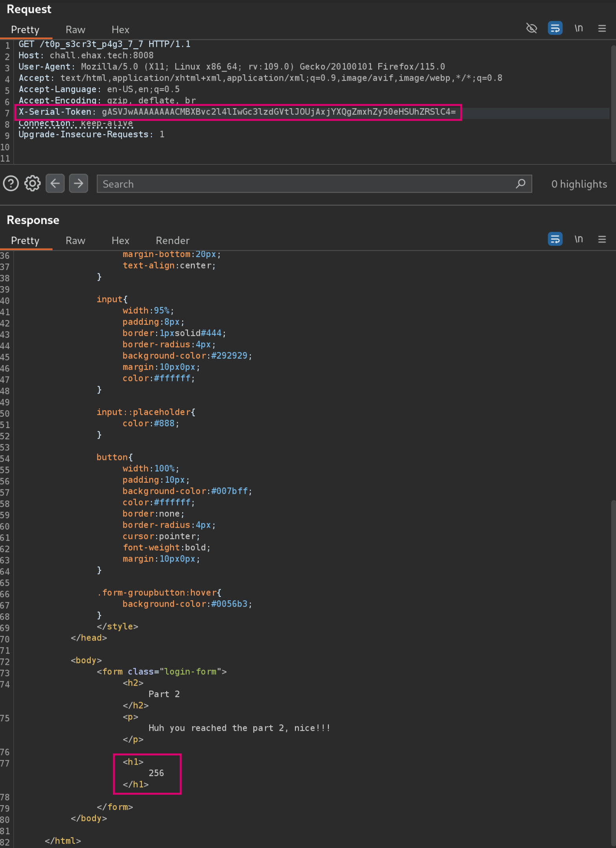Click the background-color:#007bff line
This screenshot has height=848, width=616.
coord(187,491)
